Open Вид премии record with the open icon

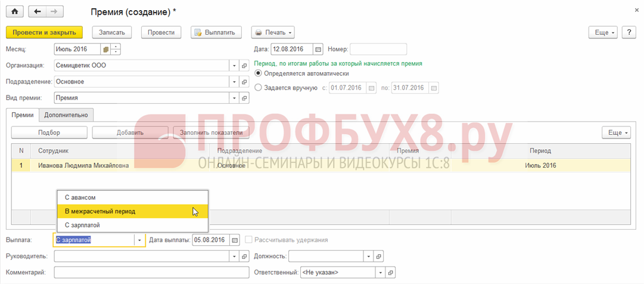(x=244, y=98)
